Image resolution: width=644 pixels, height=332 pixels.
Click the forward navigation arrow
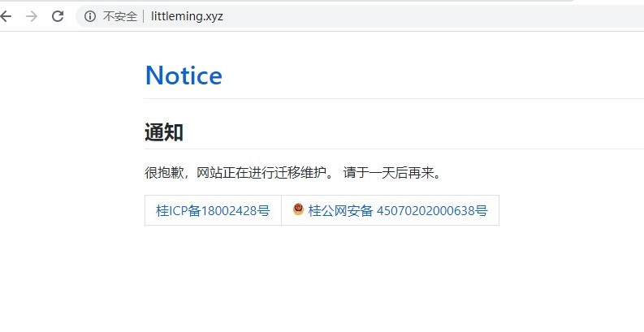[32, 16]
